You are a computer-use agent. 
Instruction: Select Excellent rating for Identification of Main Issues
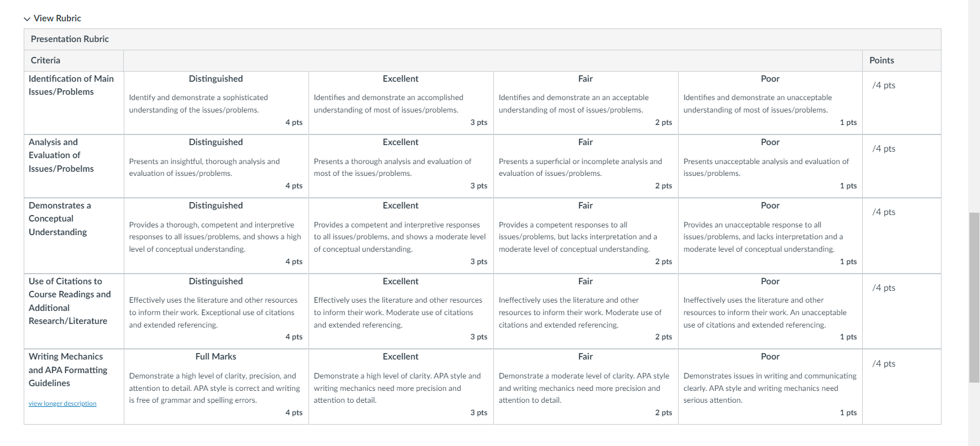(401, 103)
